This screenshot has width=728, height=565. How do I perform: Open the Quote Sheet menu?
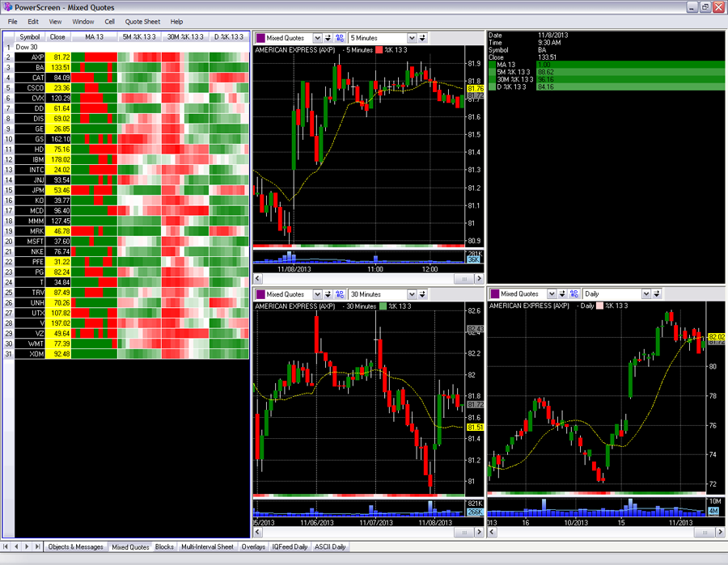point(142,22)
